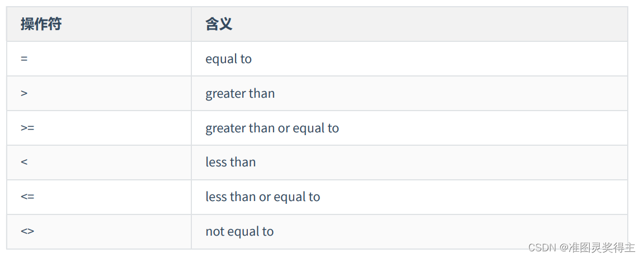Click the 'less than' text
This screenshot has width=644, height=258.
click(x=231, y=162)
